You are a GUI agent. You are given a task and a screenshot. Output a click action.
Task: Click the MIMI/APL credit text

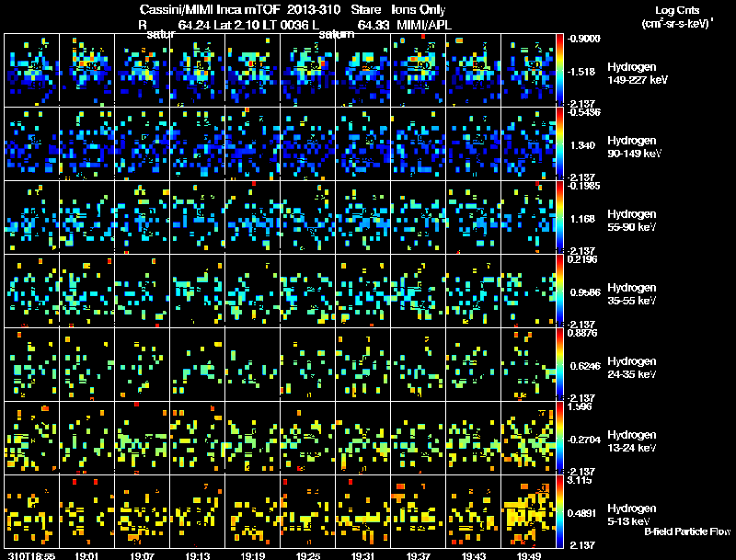(x=424, y=25)
